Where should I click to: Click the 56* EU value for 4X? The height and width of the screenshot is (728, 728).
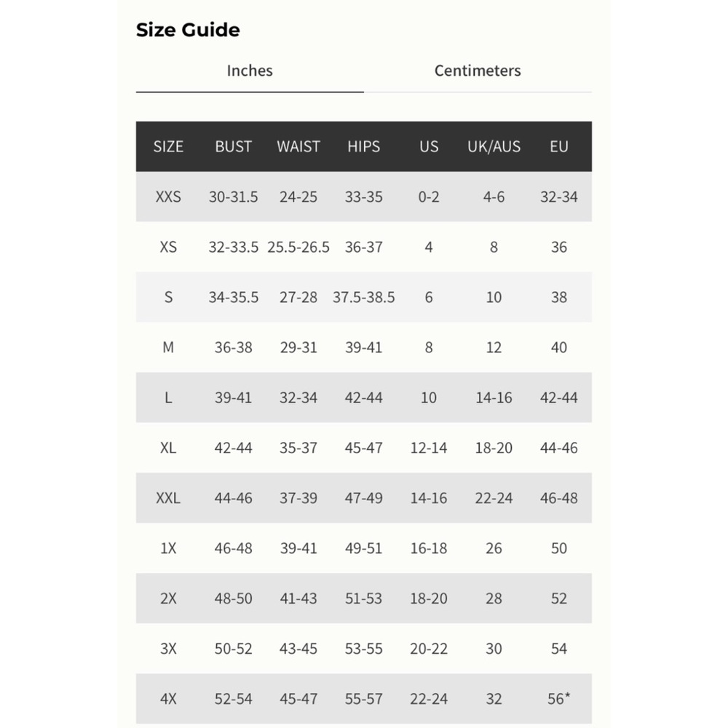coord(559,698)
